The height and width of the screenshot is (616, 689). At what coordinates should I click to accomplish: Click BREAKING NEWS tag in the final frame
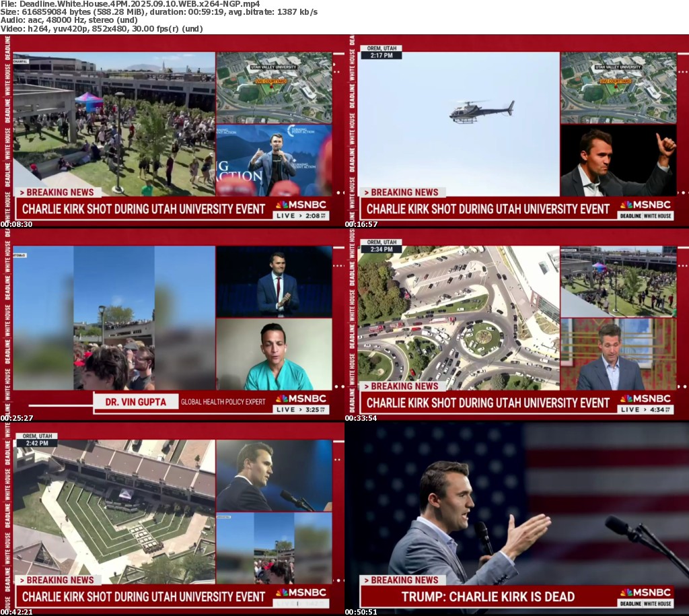click(402, 580)
